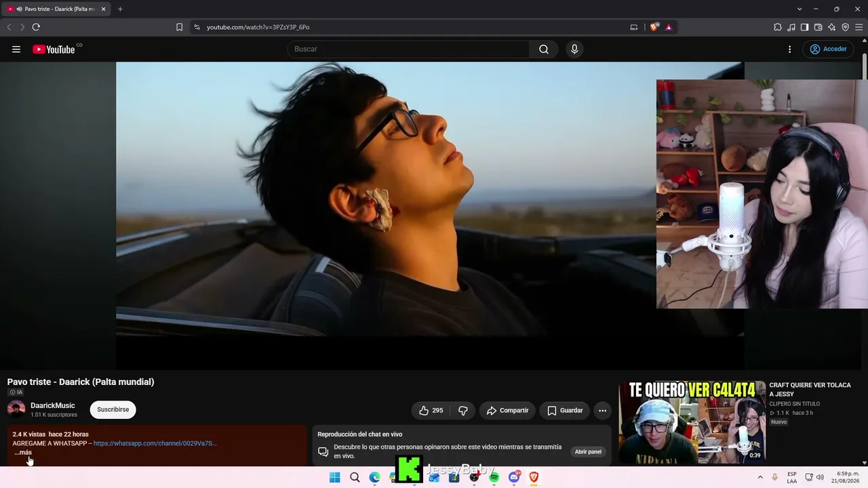868x488 pixels.
Task: Open the YouTube guide hamburger menu
Action: pos(16,49)
